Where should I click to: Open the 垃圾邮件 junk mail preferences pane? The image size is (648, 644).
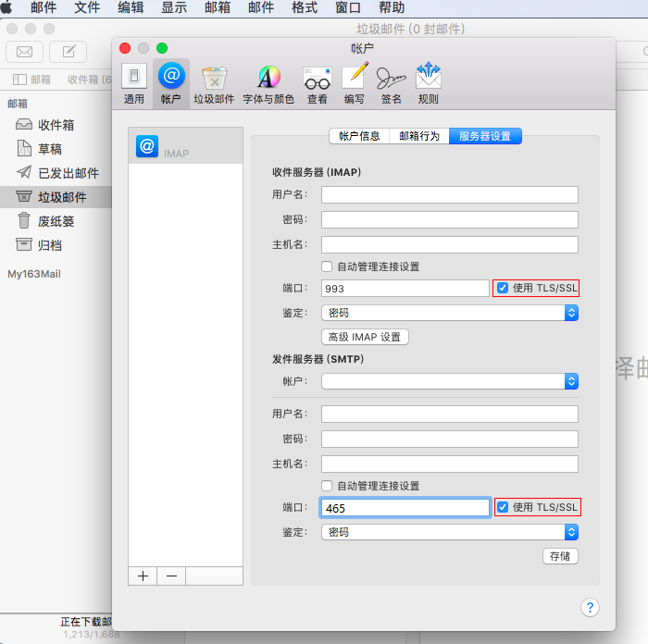tap(214, 84)
